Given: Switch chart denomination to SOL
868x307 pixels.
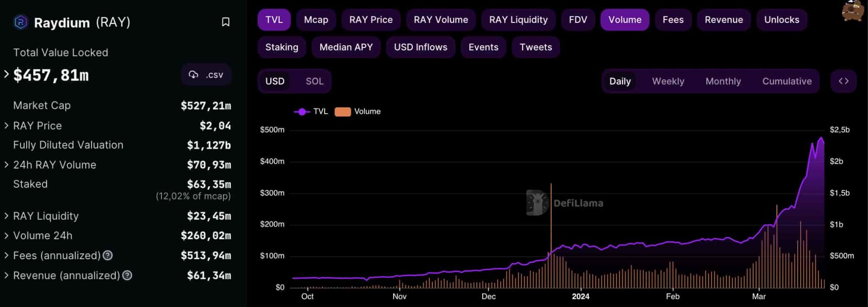Looking at the screenshot, I should [x=314, y=81].
